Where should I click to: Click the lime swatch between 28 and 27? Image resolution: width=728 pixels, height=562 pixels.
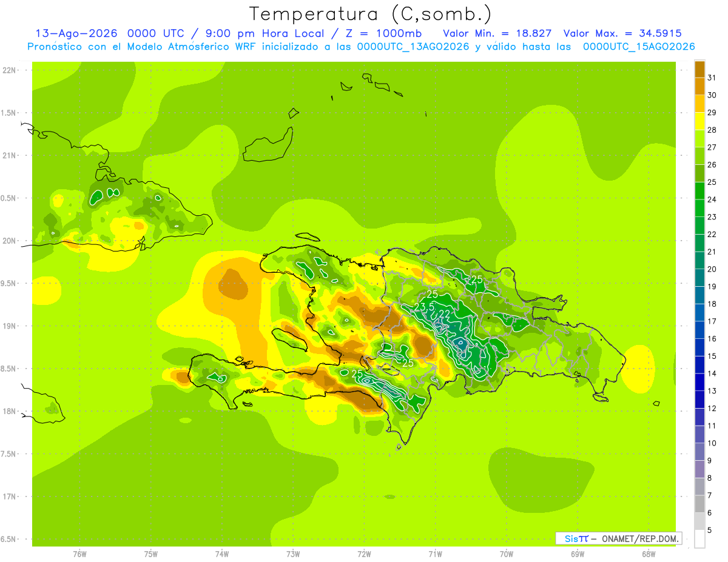pyautogui.click(x=699, y=138)
